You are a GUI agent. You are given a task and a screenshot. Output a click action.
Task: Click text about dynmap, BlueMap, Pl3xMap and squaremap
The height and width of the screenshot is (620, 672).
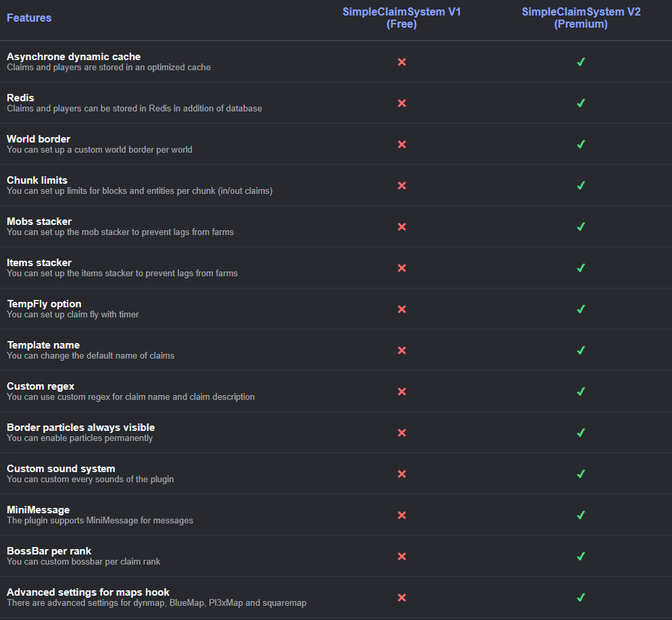click(x=157, y=603)
